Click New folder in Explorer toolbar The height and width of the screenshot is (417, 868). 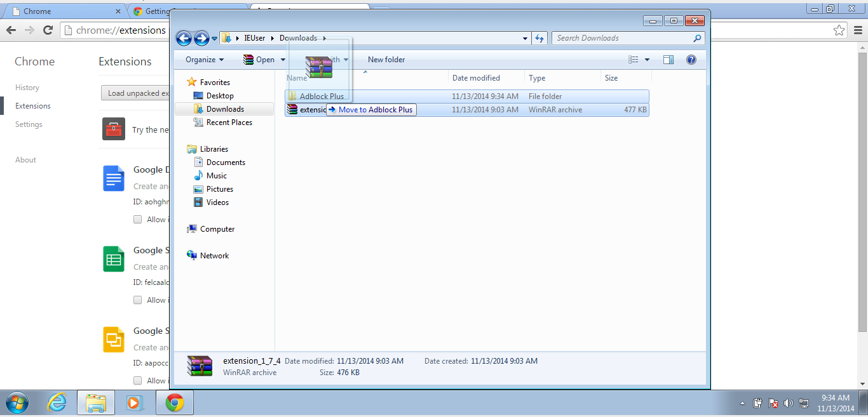click(x=386, y=60)
